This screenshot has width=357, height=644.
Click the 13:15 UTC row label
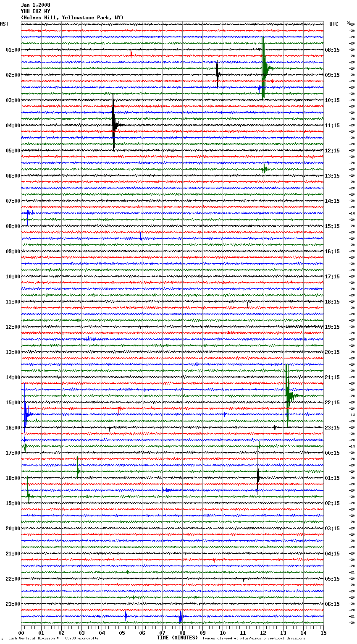[332, 176]
